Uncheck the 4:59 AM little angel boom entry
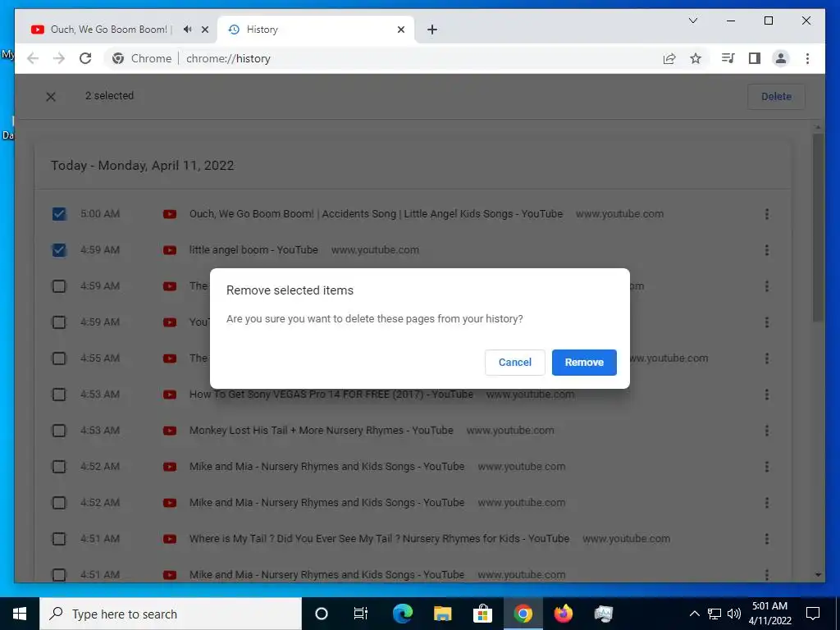Viewport: 840px width, 630px height. (x=59, y=249)
